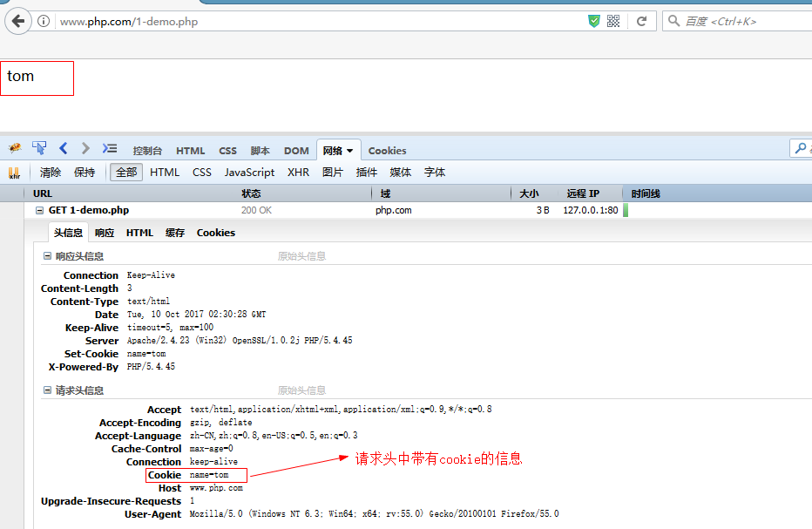
Task: Click the 清除 button
Action: [51, 173]
